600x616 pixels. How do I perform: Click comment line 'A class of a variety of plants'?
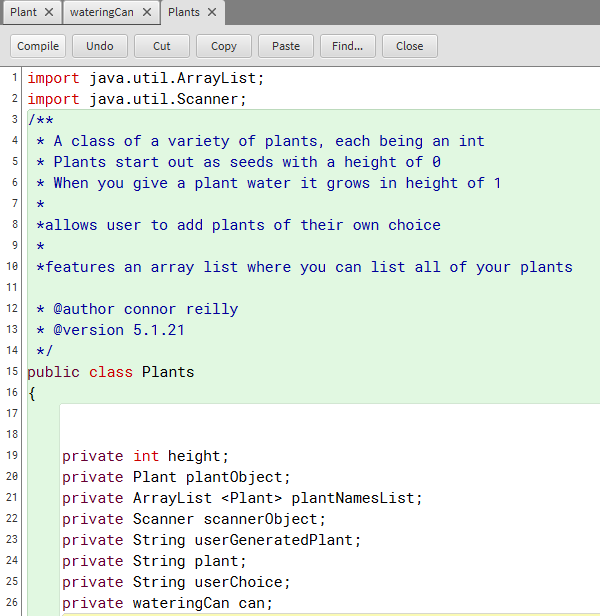click(261, 141)
